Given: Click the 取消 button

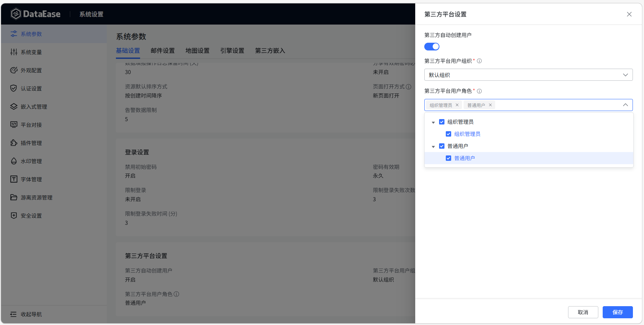Looking at the screenshot, I should coord(583,312).
